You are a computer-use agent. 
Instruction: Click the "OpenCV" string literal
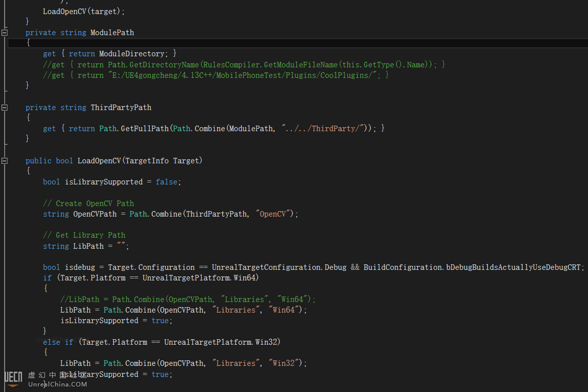tap(273, 214)
